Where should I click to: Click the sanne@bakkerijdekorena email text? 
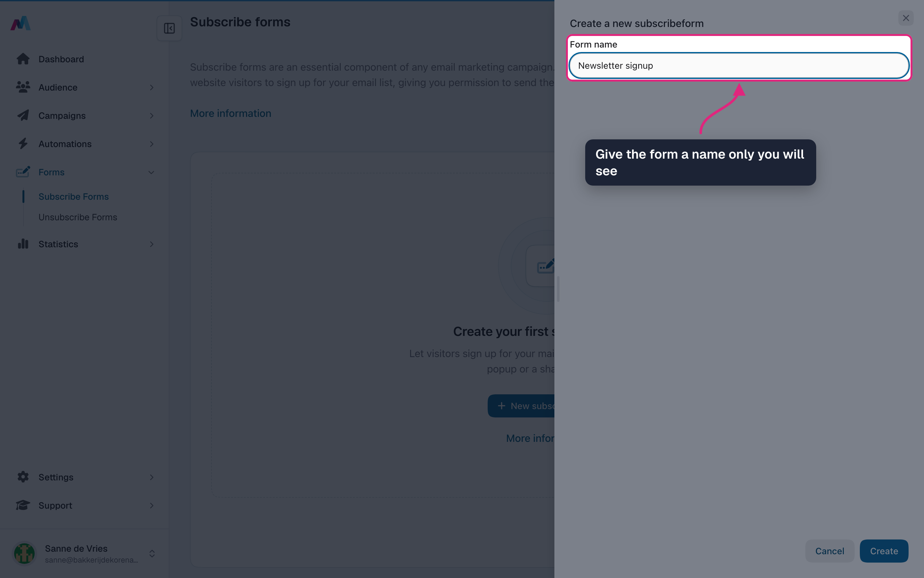pos(92,560)
